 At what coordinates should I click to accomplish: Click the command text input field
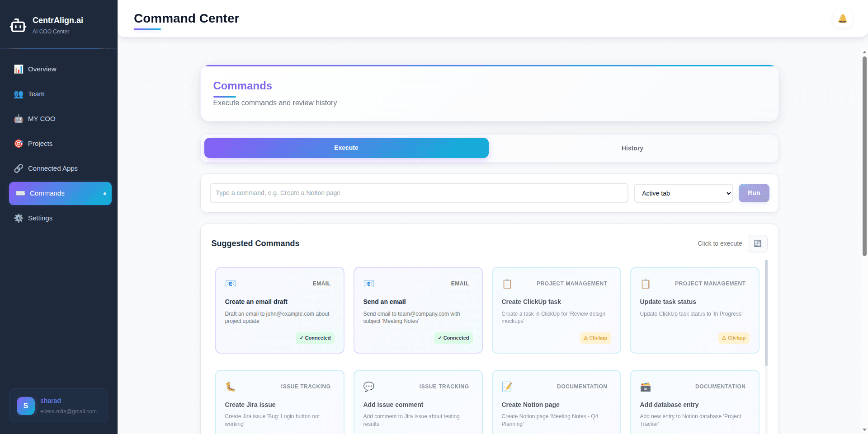419,193
